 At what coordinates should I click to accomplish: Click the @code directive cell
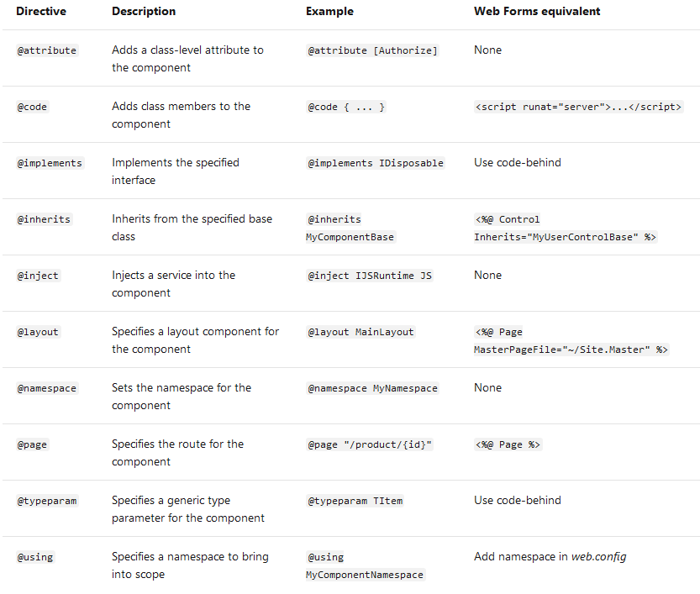pyautogui.click(x=33, y=107)
